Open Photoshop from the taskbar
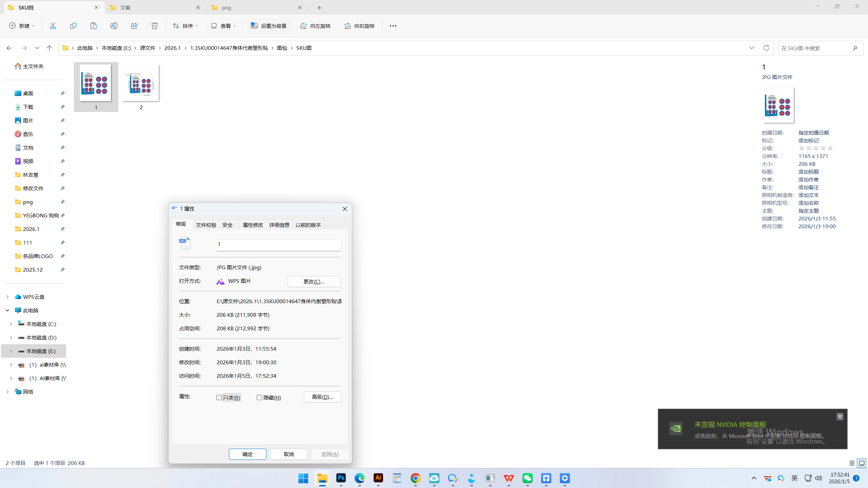The height and width of the screenshot is (488, 868). (341, 478)
